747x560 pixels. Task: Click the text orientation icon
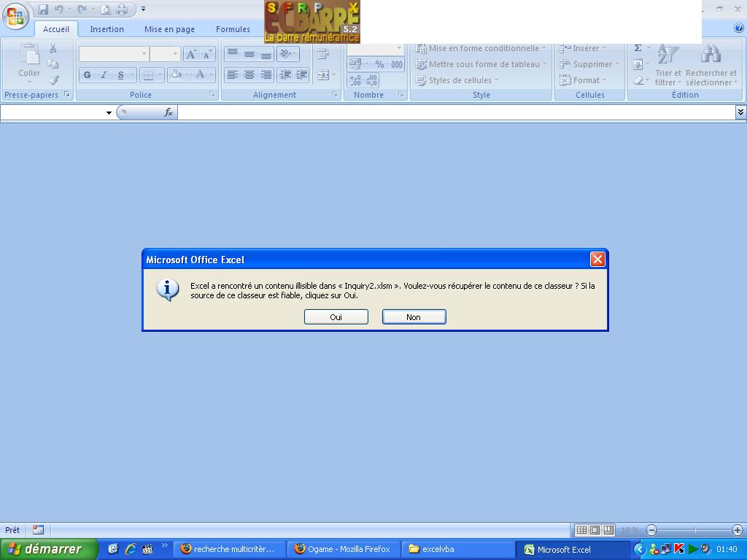[287, 54]
